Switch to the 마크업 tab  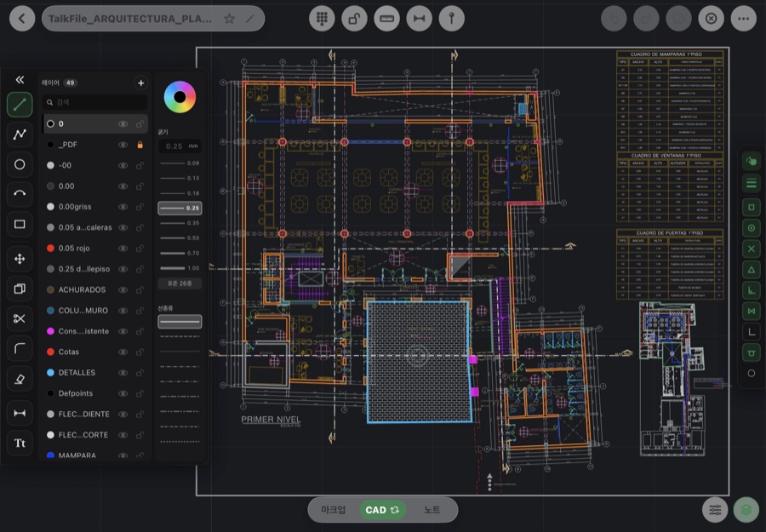[x=333, y=510]
